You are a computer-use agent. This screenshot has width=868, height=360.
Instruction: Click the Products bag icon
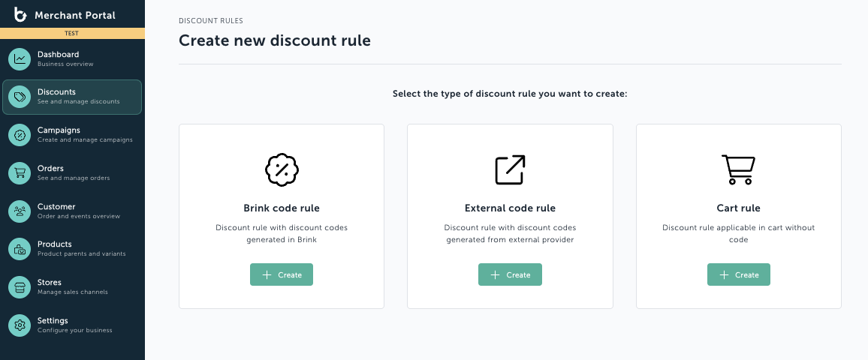click(20, 249)
